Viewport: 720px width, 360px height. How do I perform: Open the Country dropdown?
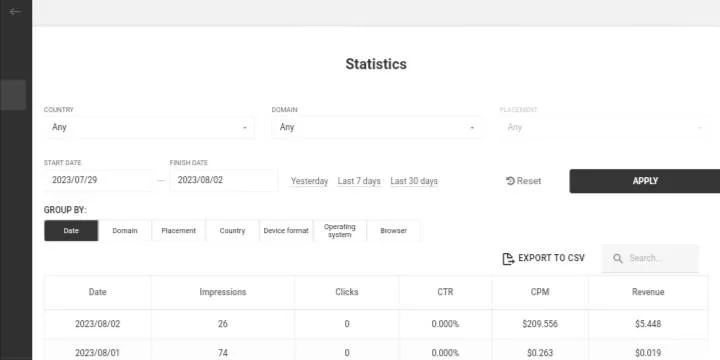149,127
